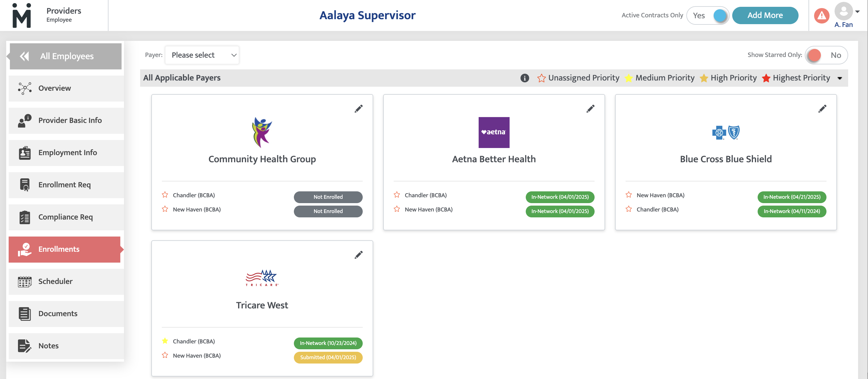Click the yellow Submitted (04/01/2025) status badge
The height and width of the screenshot is (379, 868).
328,357
